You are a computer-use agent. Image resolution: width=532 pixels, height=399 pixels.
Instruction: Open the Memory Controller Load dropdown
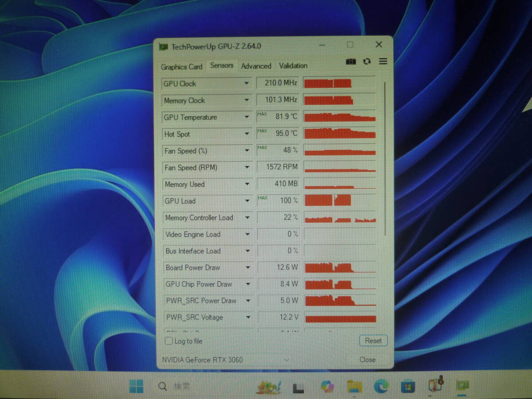coord(247,218)
